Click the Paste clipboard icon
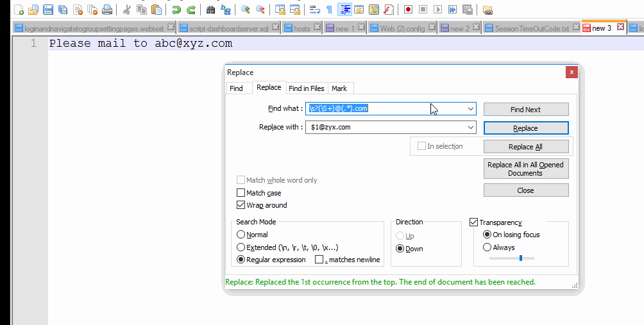 pos(156,10)
